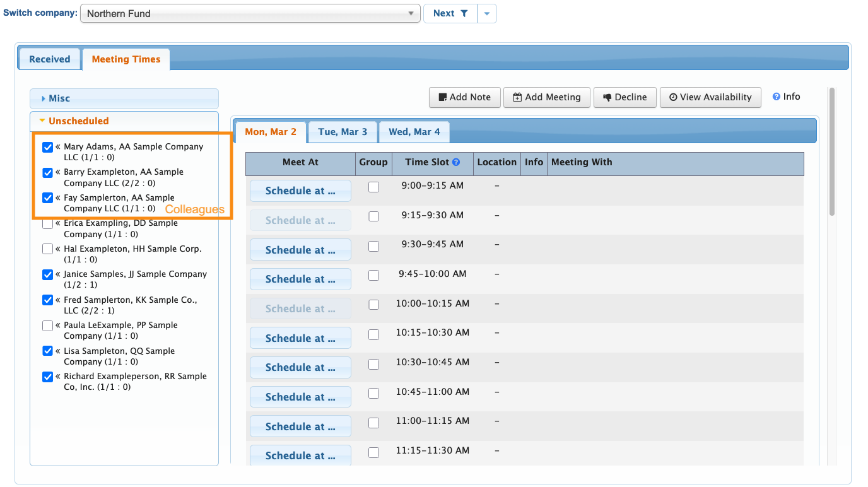Viewport: 868px width, 487px height.
Task: Tick the Group checkbox for 9:00-9:15 AM
Action: (373, 187)
